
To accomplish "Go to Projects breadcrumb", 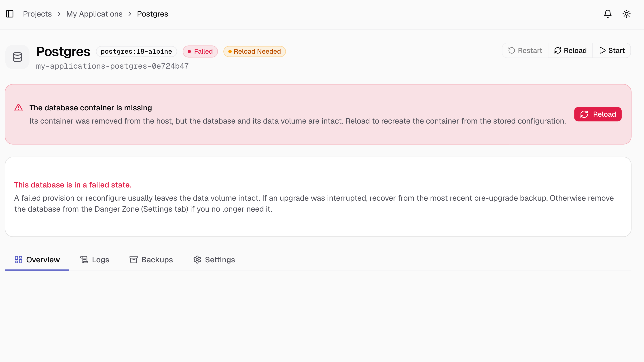I will click(37, 14).
